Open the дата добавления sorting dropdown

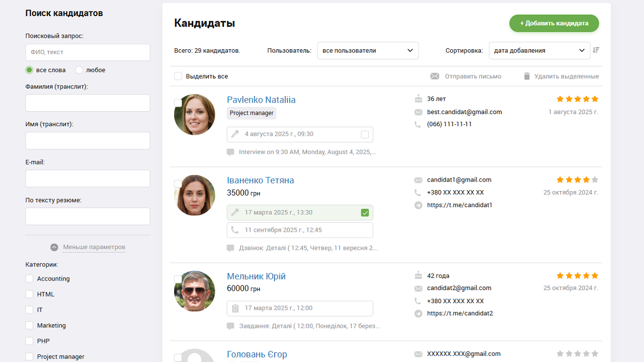[539, 50]
